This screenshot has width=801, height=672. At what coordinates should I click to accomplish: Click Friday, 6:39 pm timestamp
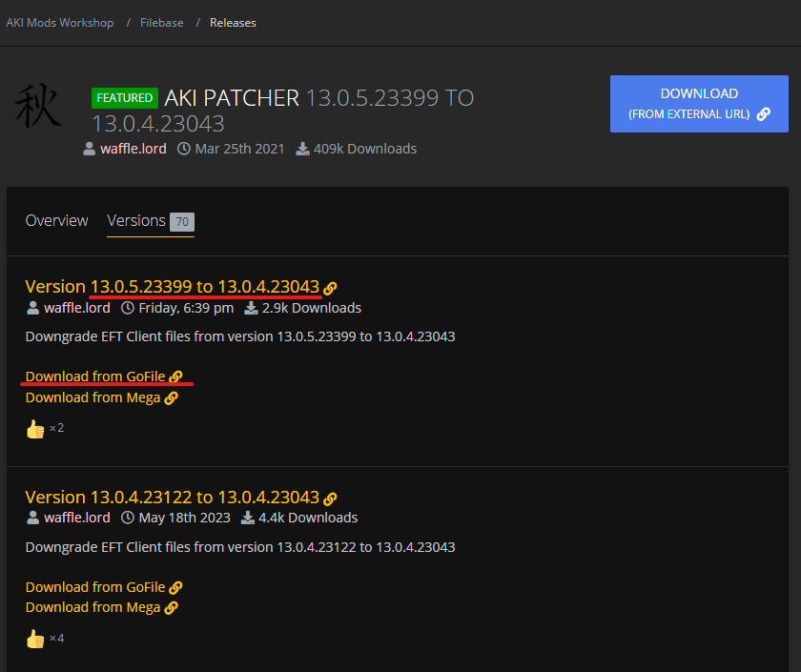click(186, 308)
